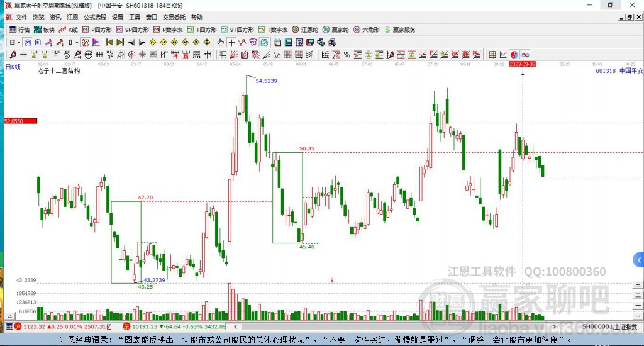Open the T数字表 tool
The height and width of the screenshot is (346, 644).
273,30
